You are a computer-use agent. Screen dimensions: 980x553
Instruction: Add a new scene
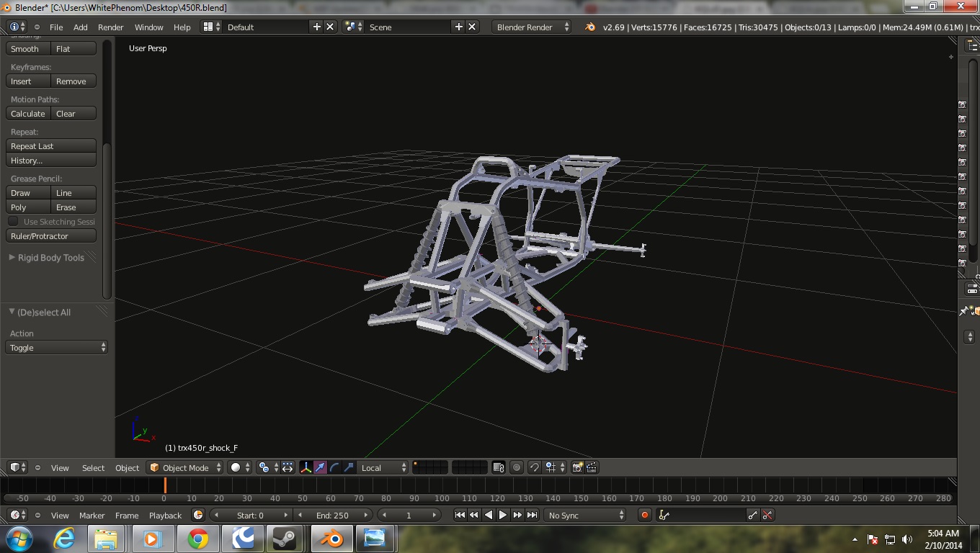(x=458, y=27)
